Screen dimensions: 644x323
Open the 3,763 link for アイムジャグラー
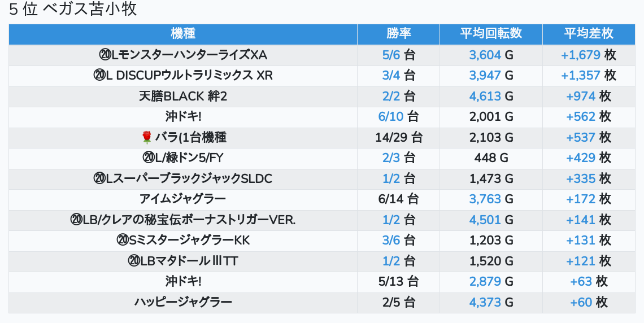pos(485,199)
